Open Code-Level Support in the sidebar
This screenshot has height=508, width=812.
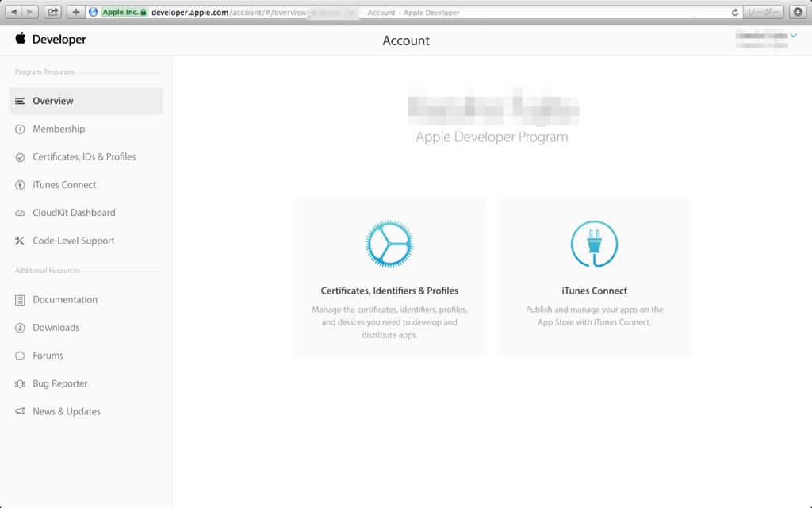74,241
